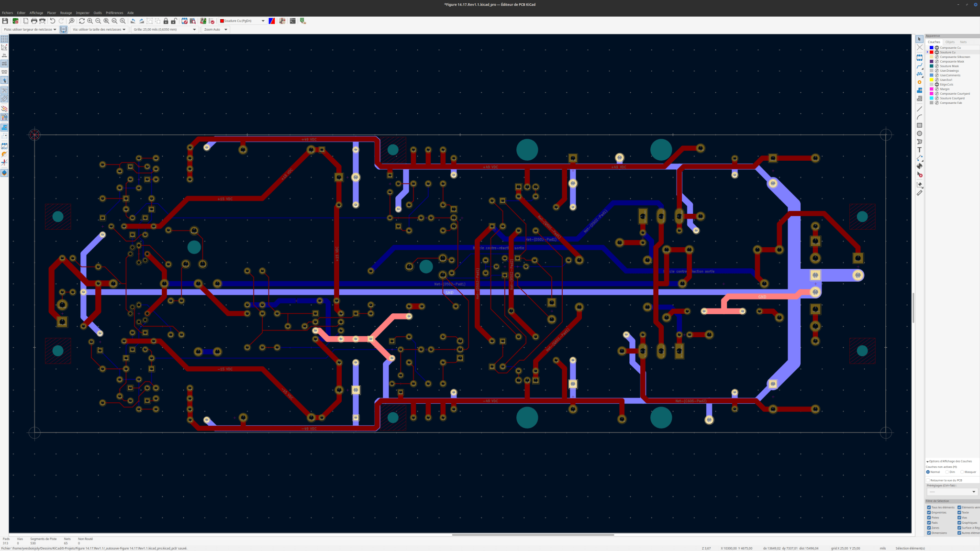
Task: Undo the last action
Action: [x=53, y=21]
